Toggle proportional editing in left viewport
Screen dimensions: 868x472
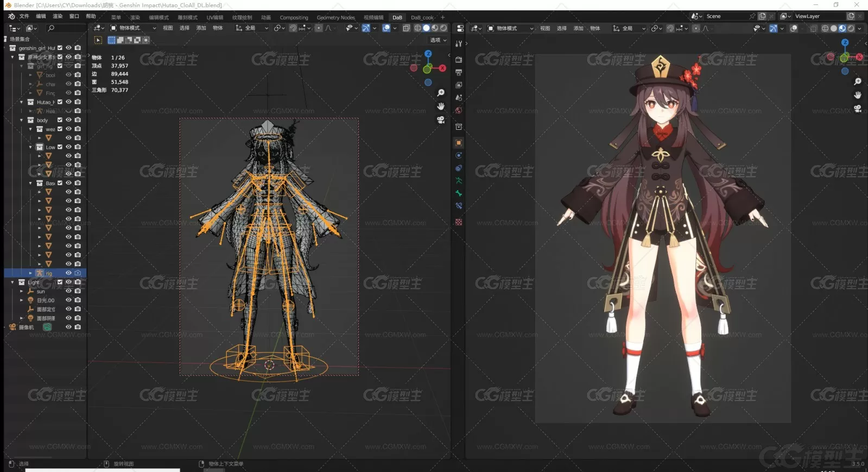point(319,28)
